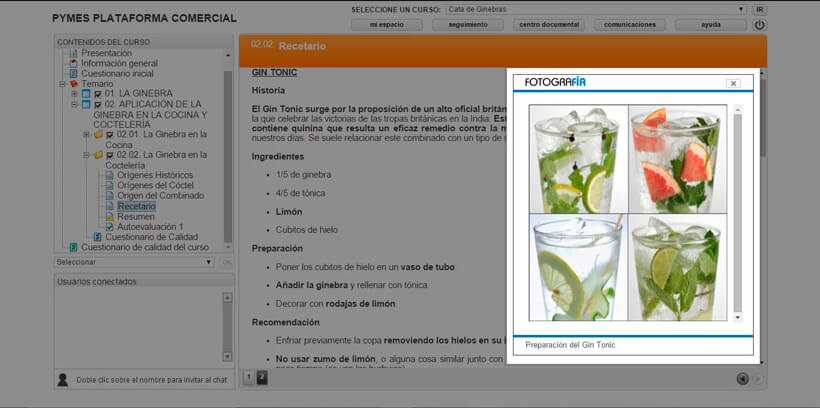Image resolution: width=820 pixels, height=408 pixels.
Task: Collapse the 02.02. La Ginebra en la Coctelería node
Action: (86, 155)
